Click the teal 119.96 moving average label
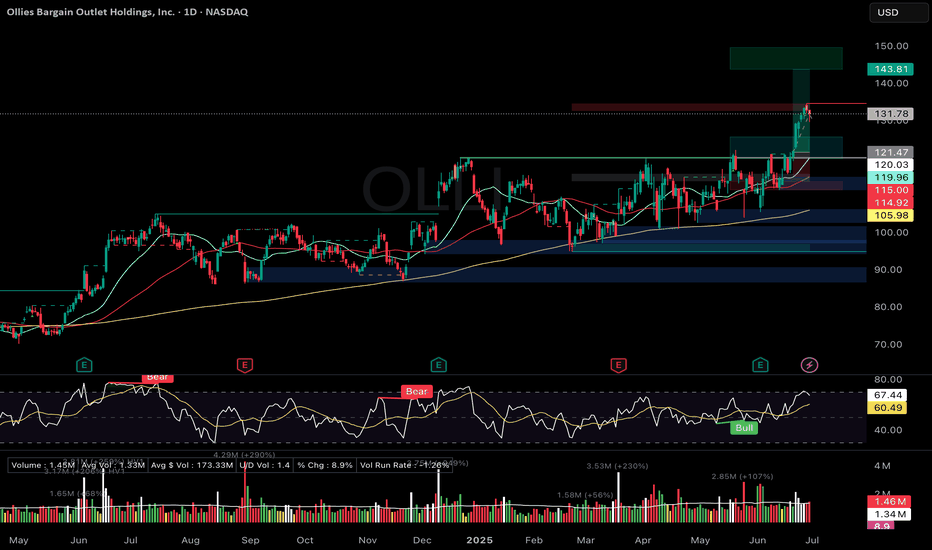Viewport: 932px width, 550px height. click(x=890, y=177)
